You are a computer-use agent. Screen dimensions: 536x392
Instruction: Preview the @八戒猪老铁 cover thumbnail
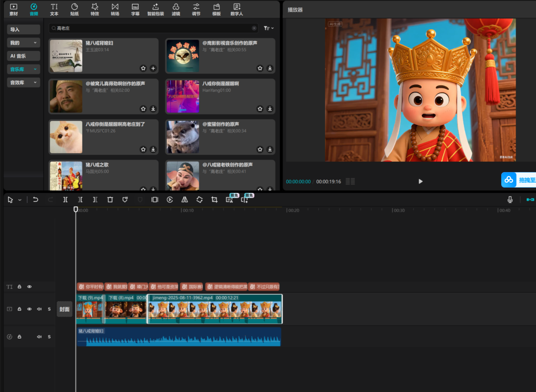tap(183, 176)
